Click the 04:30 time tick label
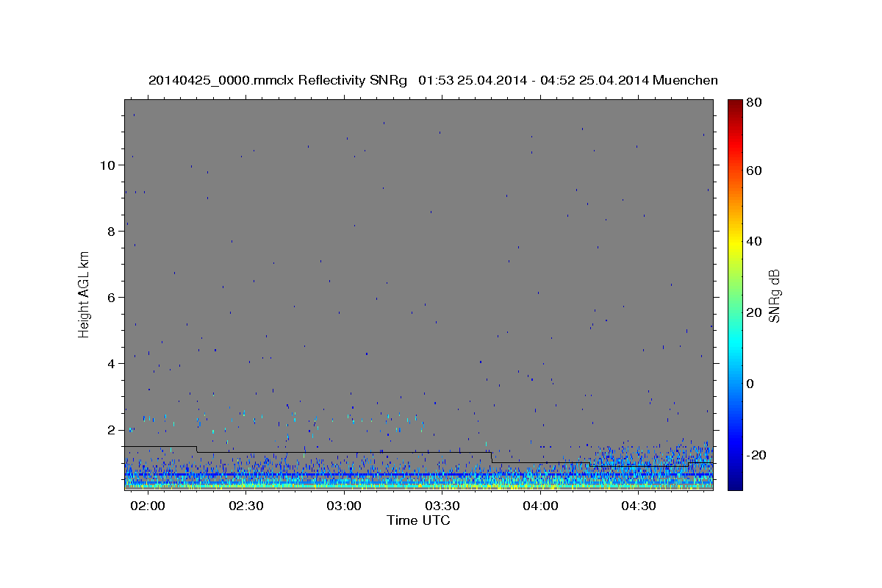The width and height of the screenshot is (882, 588). pyautogui.click(x=639, y=506)
